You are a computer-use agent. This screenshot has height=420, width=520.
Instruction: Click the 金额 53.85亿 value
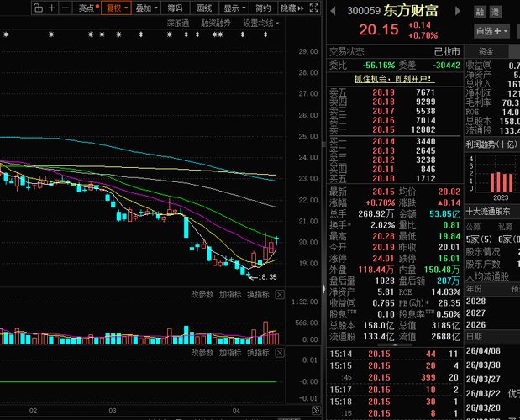(444, 214)
